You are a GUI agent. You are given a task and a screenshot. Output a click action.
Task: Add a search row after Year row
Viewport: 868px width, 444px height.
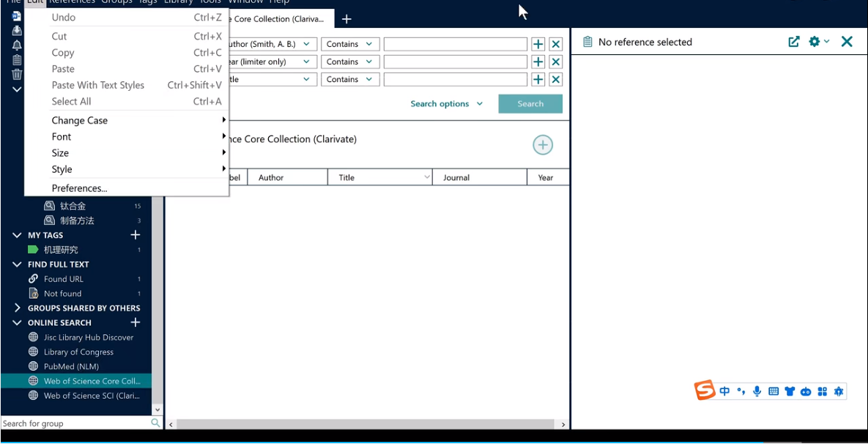[538, 62]
